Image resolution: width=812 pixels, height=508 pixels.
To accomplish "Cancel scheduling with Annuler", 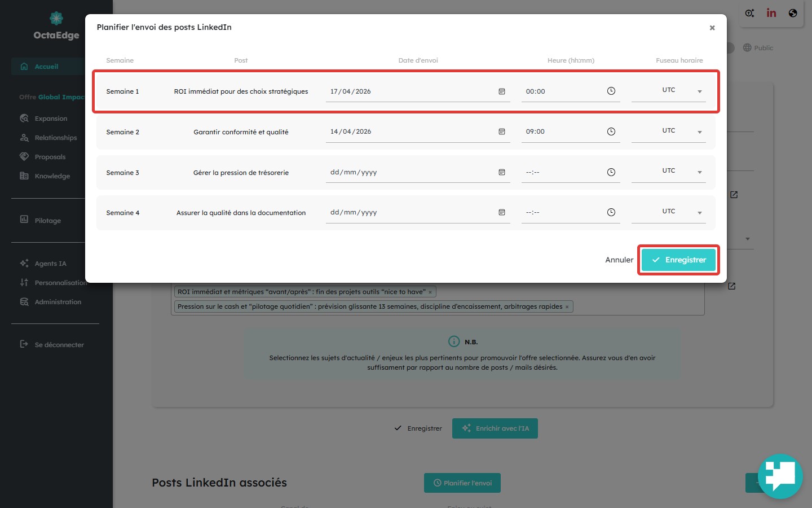I will click(619, 260).
